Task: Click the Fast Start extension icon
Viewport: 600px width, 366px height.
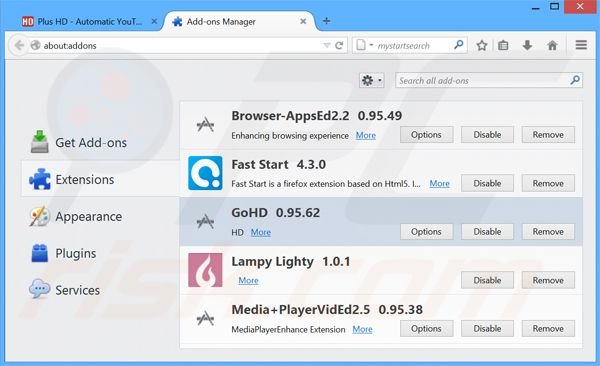Action: tap(205, 173)
